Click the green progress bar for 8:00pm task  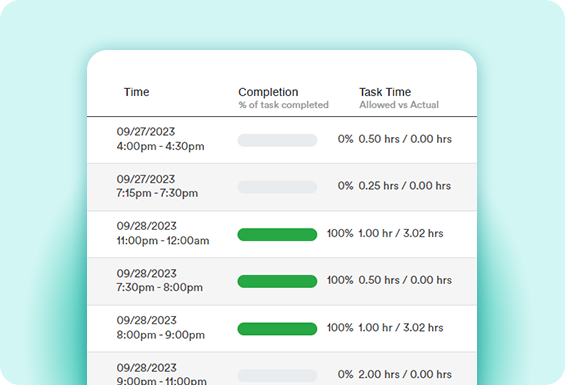[x=277, y=329]
